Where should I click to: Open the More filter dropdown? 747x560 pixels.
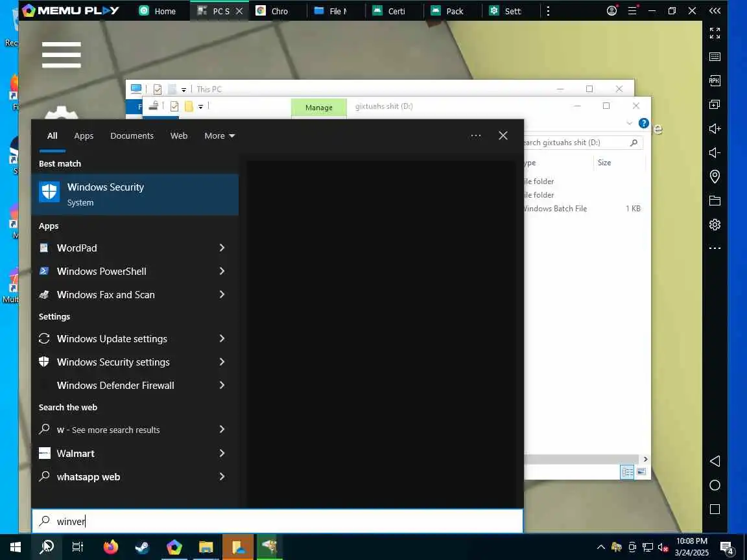click(x=220, y=135)
